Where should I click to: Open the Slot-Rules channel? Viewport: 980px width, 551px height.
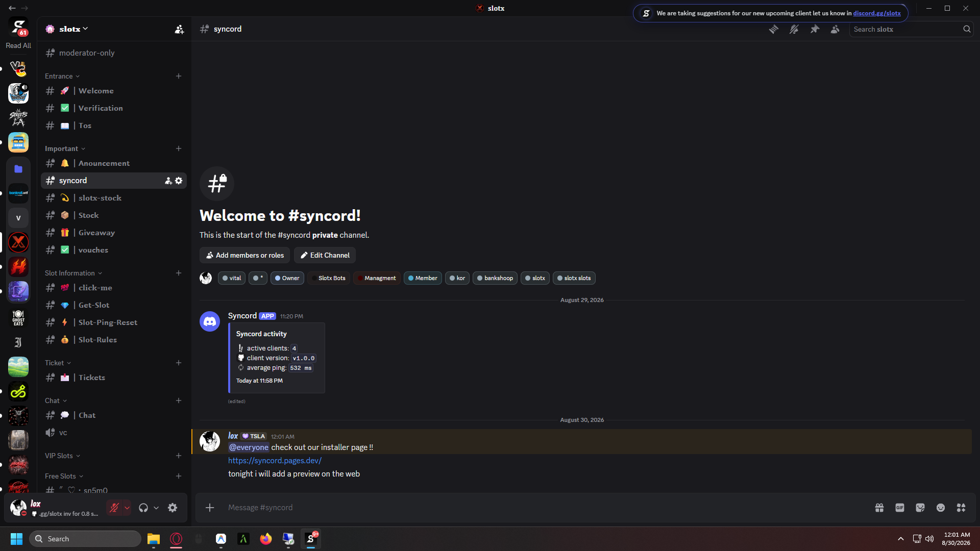tap(114, 340)
